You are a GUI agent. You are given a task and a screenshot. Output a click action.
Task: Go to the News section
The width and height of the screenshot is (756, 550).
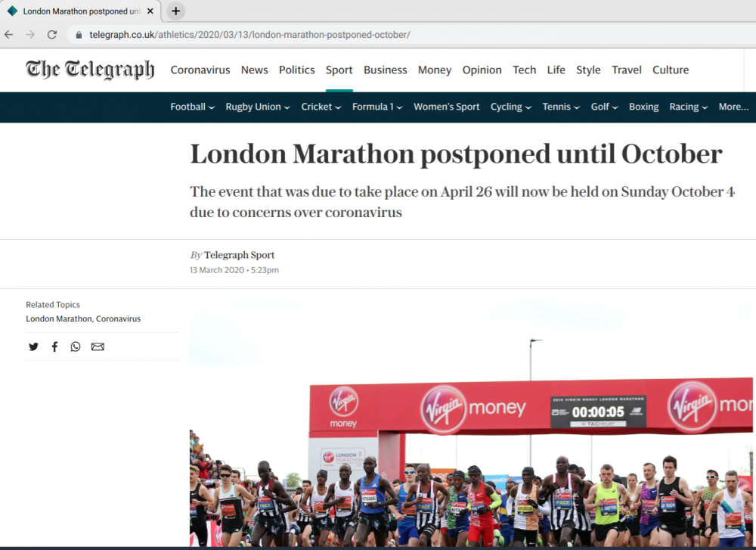point(255,70)
